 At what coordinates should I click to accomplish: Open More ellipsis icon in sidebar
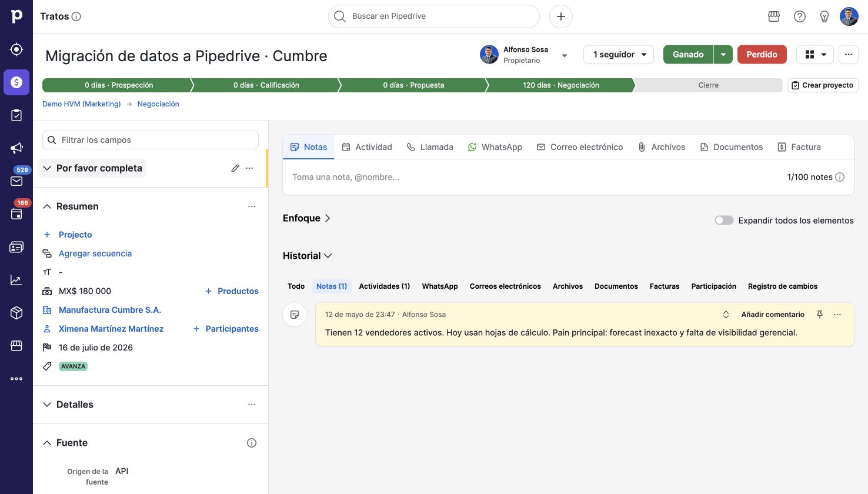click(16, 379)
